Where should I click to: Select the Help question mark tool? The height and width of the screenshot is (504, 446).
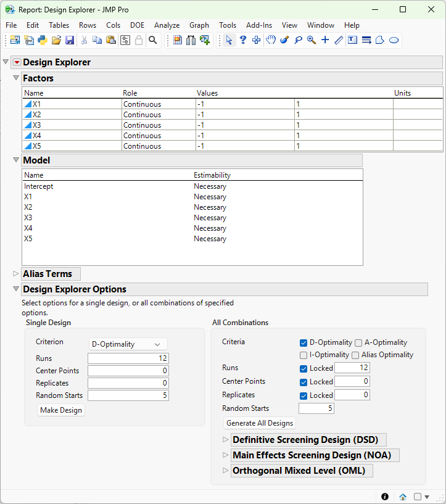[x=243, y=40]
